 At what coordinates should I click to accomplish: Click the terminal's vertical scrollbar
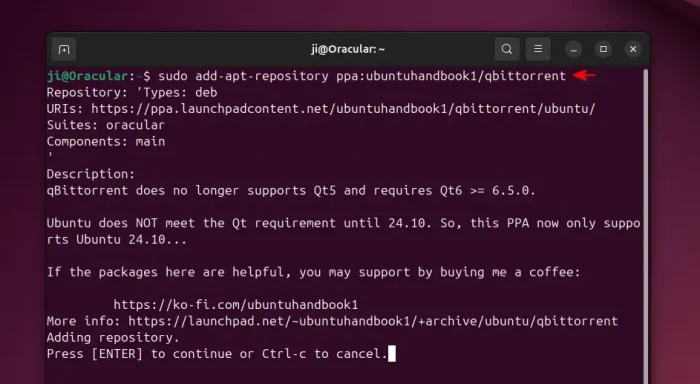[x=645, y=225]
